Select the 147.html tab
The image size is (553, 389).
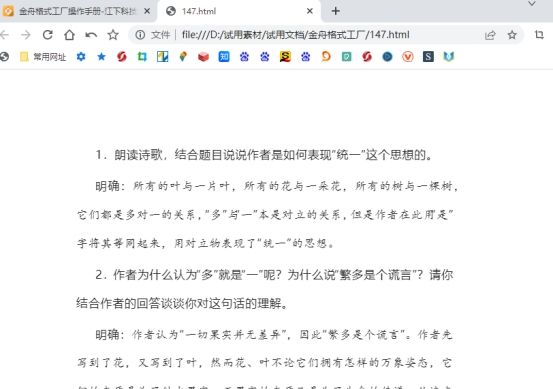239,11
